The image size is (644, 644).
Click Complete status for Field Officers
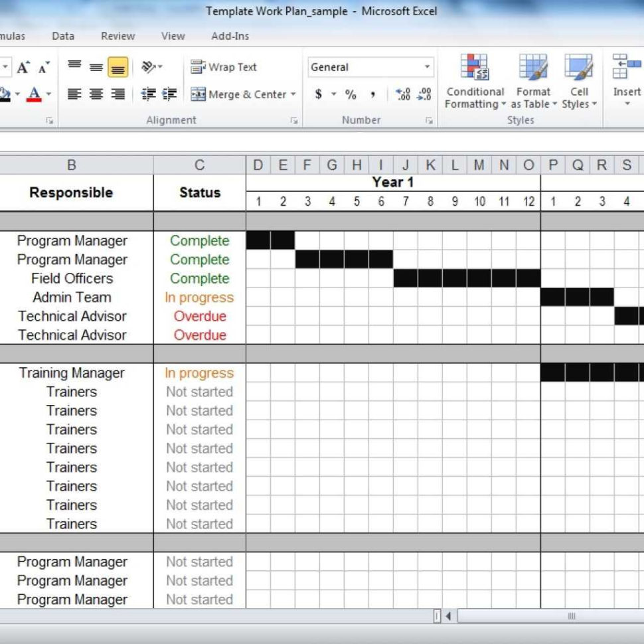[x=200, y=278]
